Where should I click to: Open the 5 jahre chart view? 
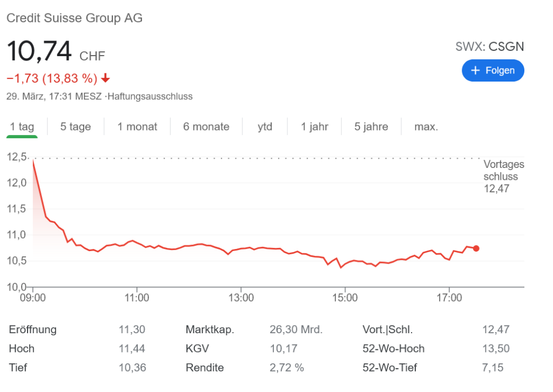(370, 126)
